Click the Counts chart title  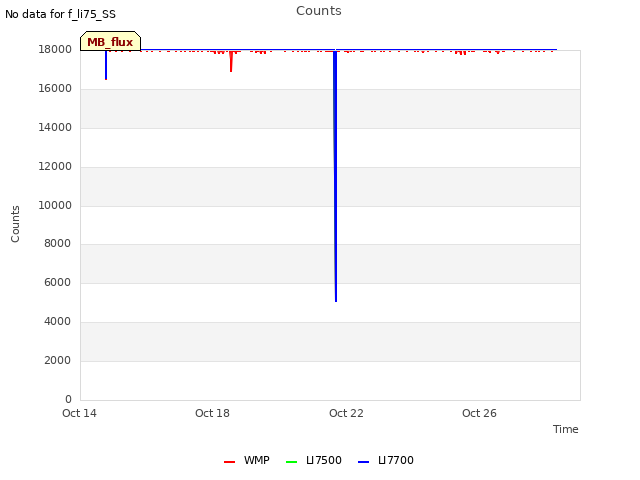pos(319,11)
